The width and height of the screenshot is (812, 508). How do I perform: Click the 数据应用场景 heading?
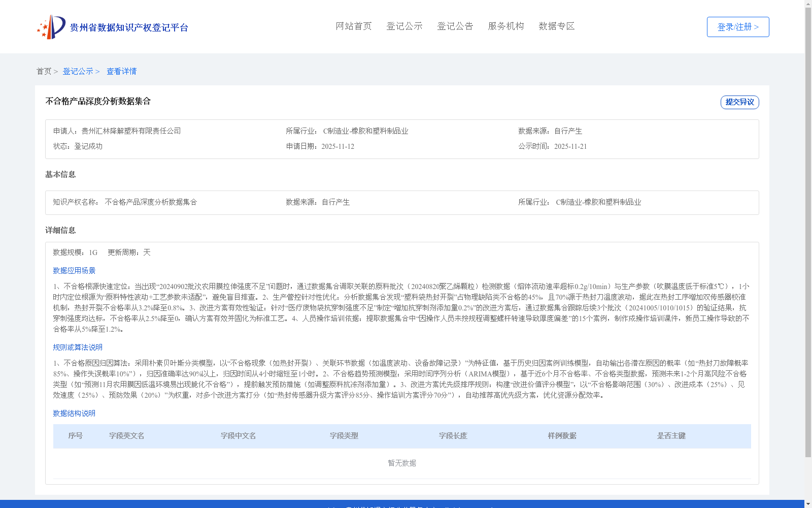[x=74, y=271]
